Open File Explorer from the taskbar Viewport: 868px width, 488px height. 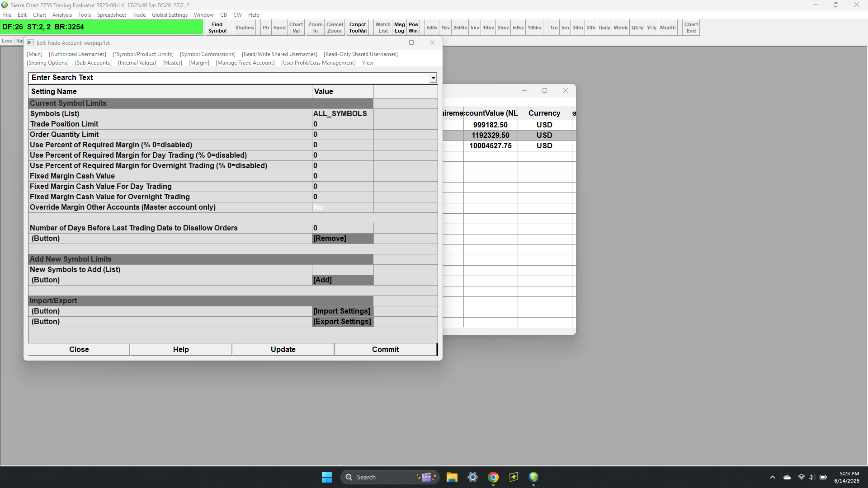(x=452, y=477)
